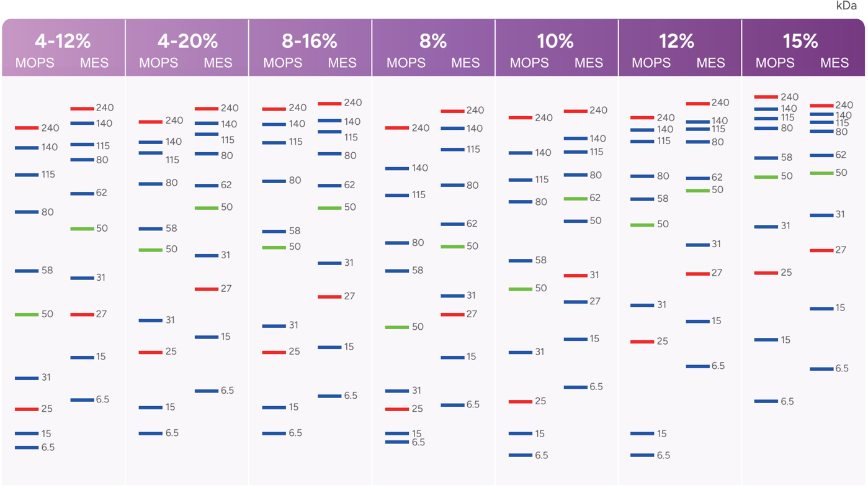Click the 6.5 label in 8-16% MES lane
868x490 pixels.
pyautogui.click(x=351, y=396)
